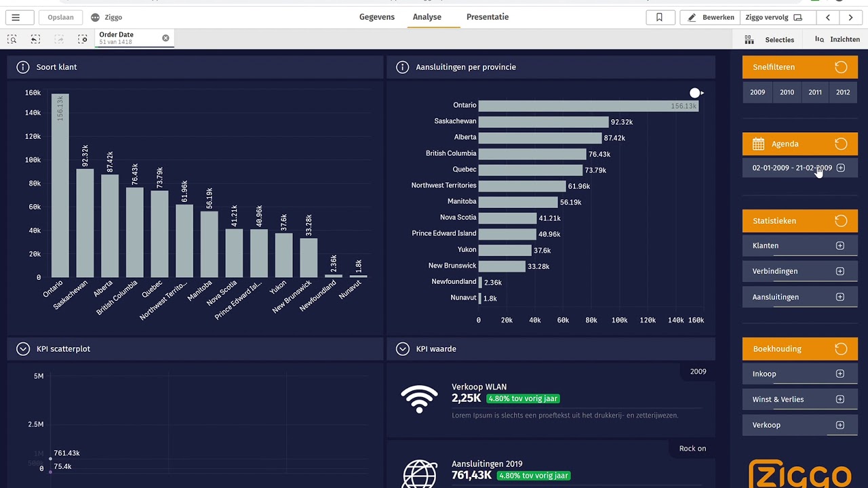Click the Verkoop WLAN 4.80% badge
The image size is (868, 488).
click(x=522, y=399)
